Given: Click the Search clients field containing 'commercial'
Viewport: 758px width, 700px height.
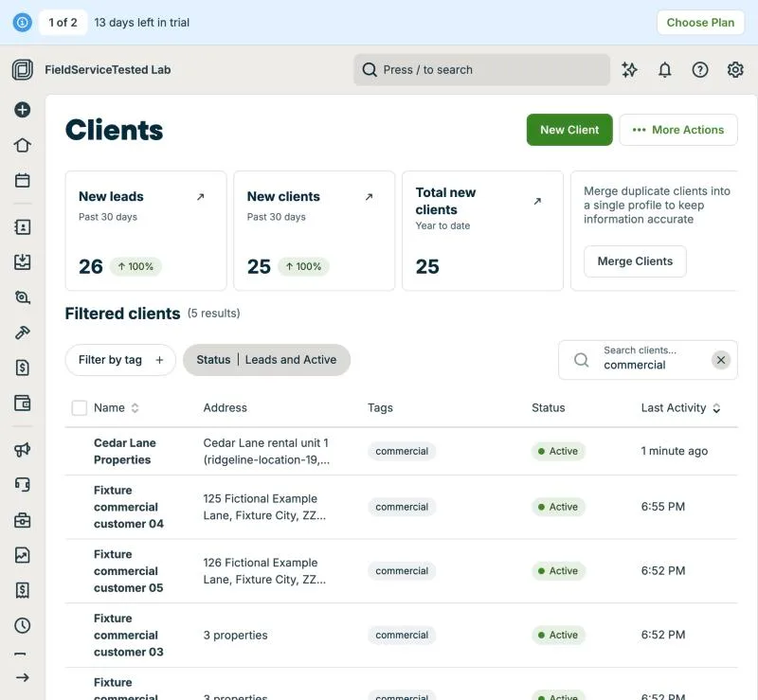Looking at the screenshot, I should 648,360.
